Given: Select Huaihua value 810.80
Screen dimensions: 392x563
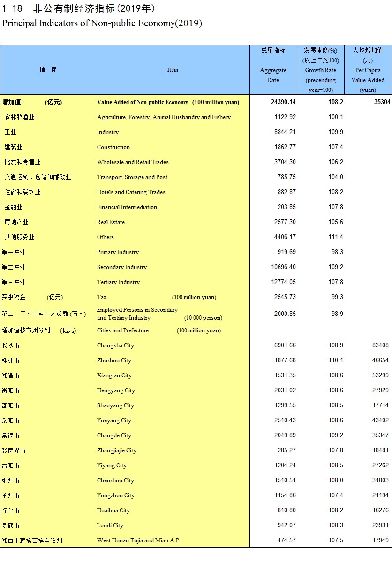Looking at the screenshot, I should (x=286, y=510).
